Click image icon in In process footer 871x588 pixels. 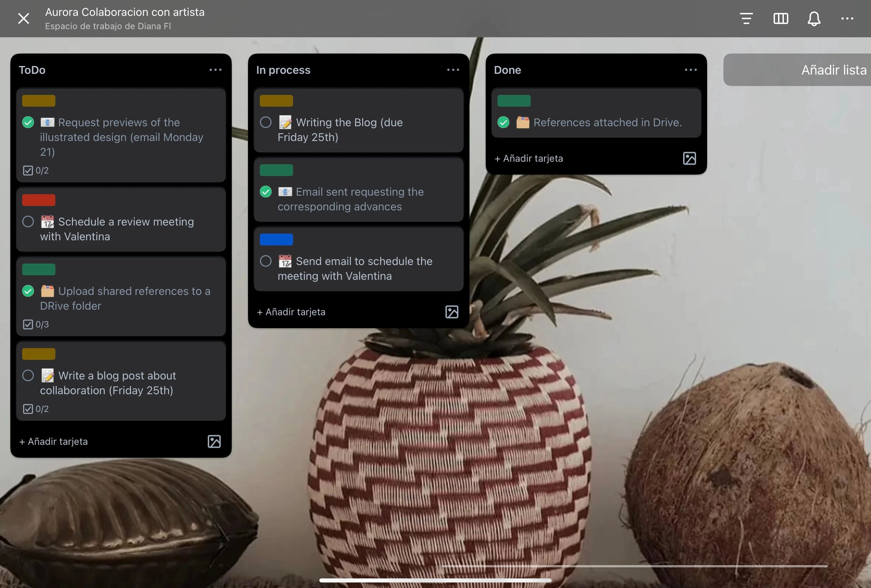click(x=452, y=312)
